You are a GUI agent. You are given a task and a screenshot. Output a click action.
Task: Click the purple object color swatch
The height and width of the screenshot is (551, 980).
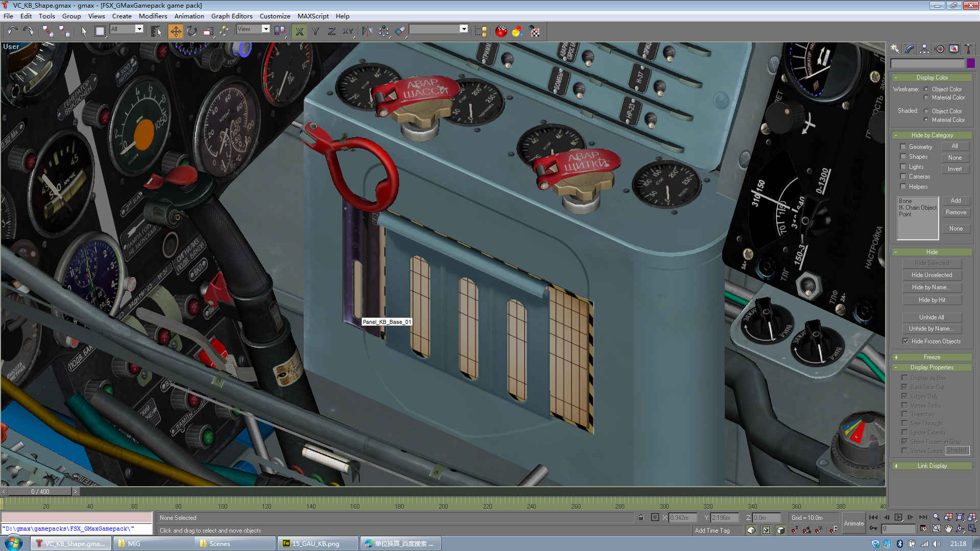[x=970, y=63]
